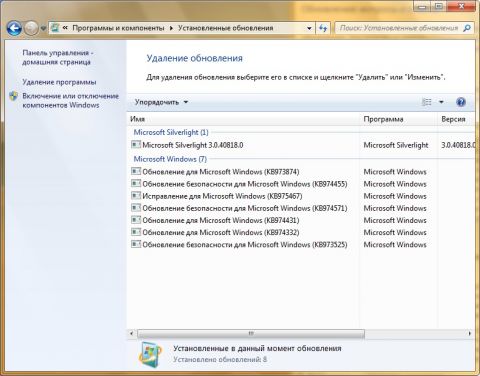Open 'Панель управления - домашняя страница' link
The height and width of the screenshot is (376, 480).
(58, 57)
